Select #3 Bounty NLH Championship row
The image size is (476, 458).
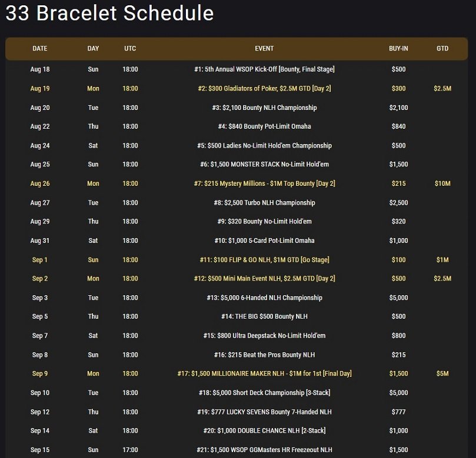coord(264,108)
